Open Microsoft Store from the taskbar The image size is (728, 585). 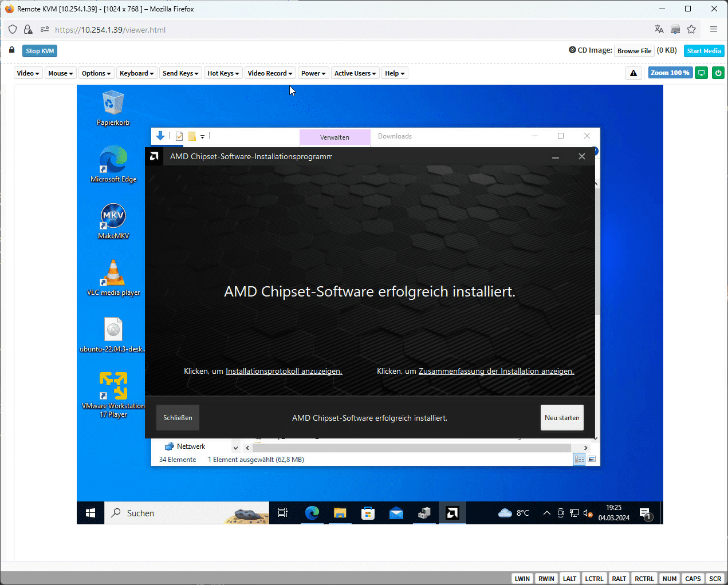(x=368, y=513)
